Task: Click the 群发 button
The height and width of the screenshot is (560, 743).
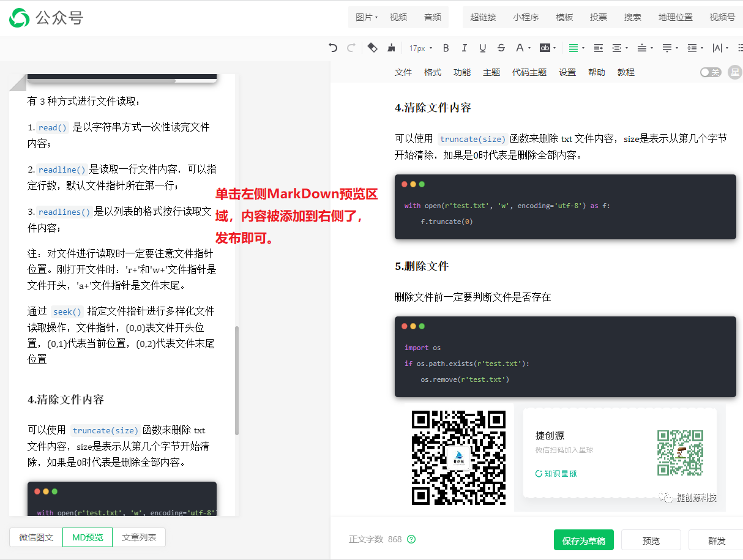Action: tap(717, 540)
